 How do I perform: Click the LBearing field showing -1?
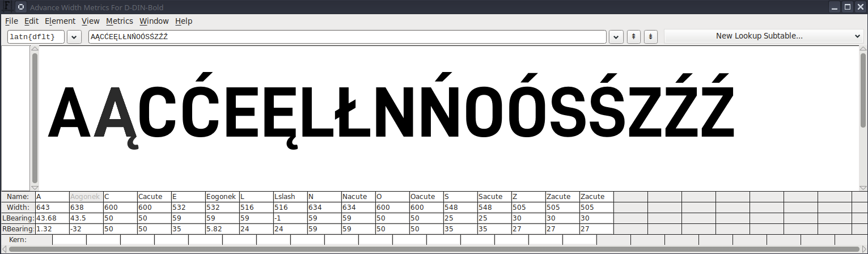click(290, 218)
